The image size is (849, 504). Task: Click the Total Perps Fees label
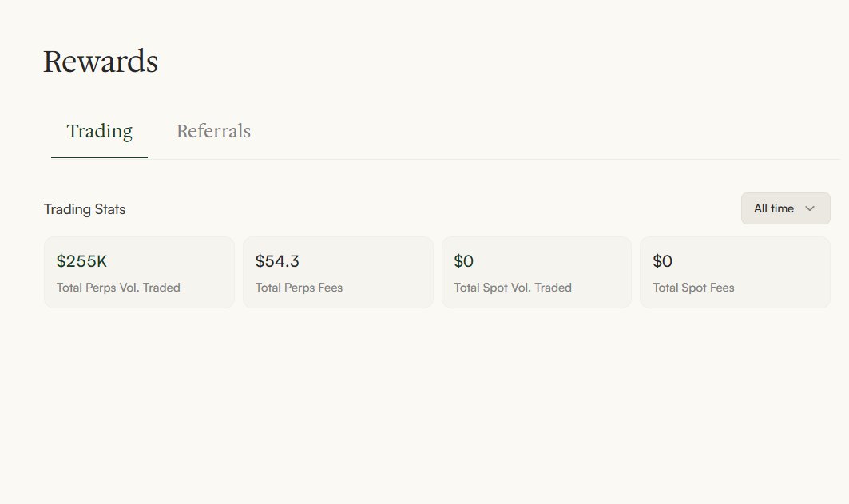(x=299, y=288)
